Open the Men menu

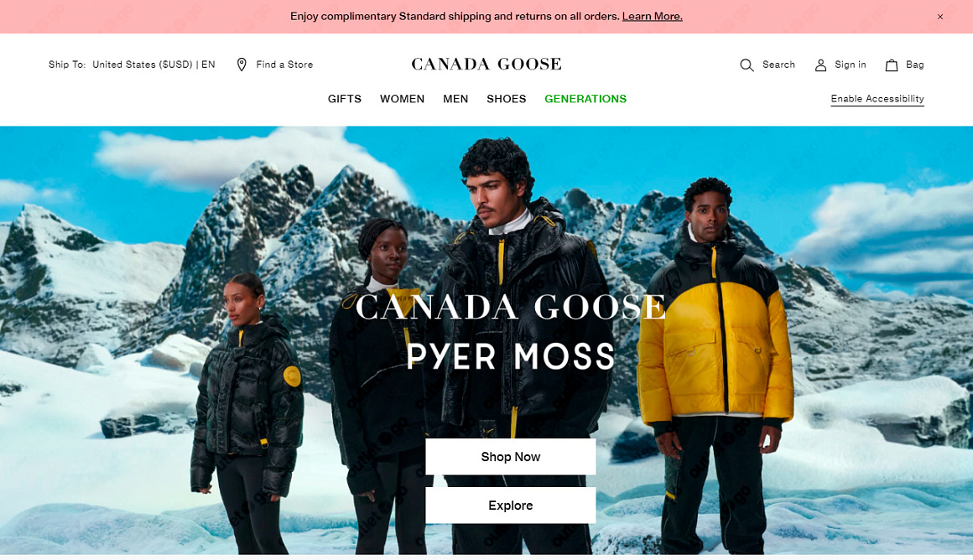(455, 99)
